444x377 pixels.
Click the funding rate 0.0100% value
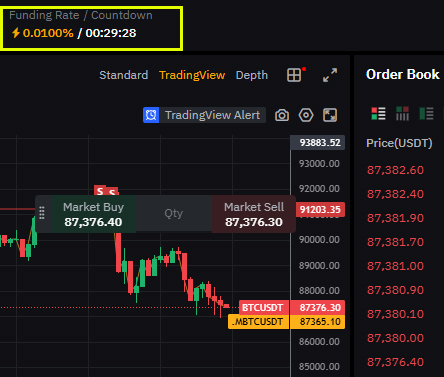click(48, 33)
